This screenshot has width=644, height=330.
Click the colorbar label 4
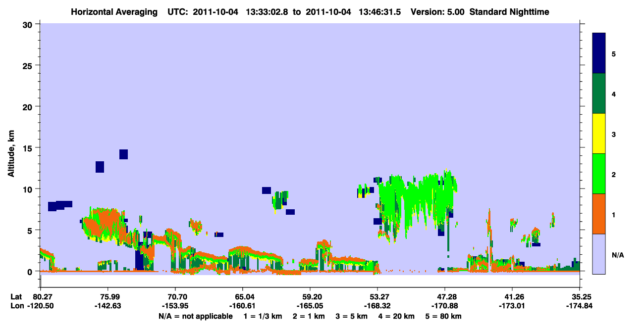614,94
